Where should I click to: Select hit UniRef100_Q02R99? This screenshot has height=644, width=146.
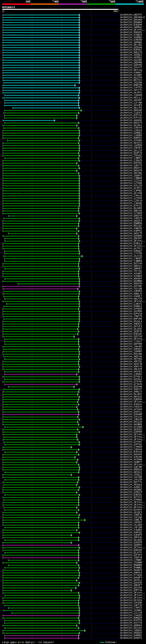(131, 311)
